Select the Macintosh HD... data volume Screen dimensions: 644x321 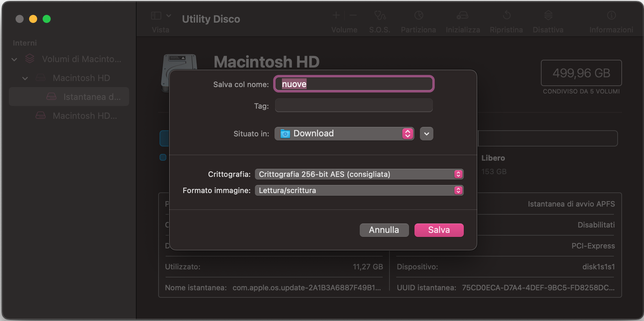click(x=85, y=116)
